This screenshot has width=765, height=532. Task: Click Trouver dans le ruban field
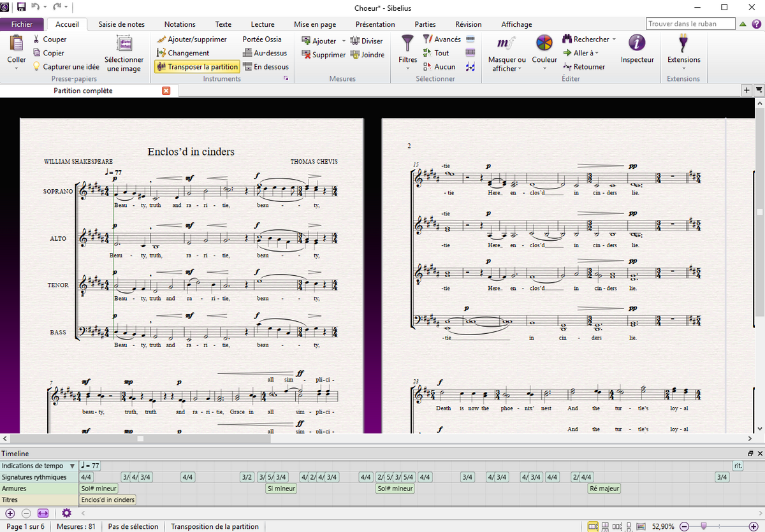pyautogui.click(x=690, y=24)
